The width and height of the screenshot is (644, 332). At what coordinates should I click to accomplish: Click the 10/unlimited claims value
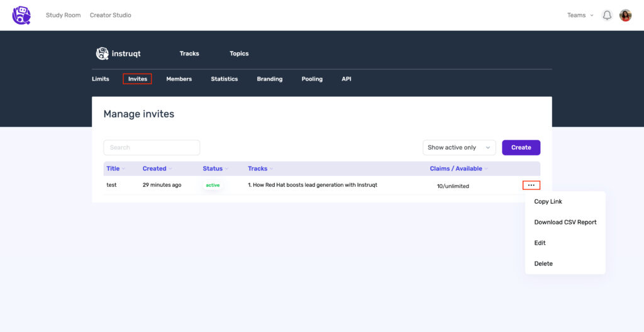(x=453, y=186)
